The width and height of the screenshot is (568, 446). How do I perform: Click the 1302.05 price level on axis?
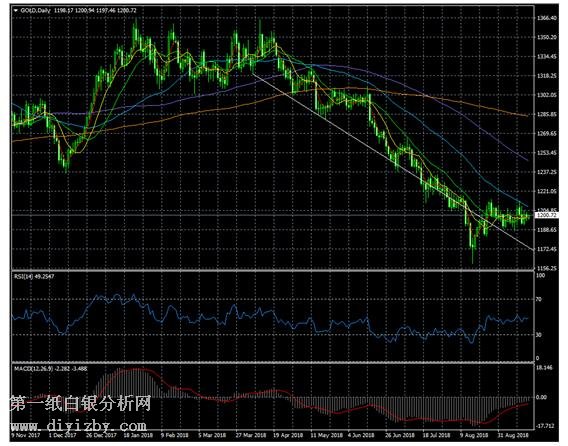[547, 95]
